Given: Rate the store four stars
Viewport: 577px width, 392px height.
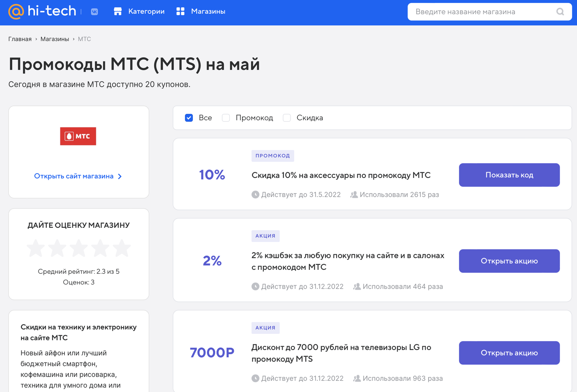Looking at the screenshot, I should pyautogui.click(x=100, y=248).
